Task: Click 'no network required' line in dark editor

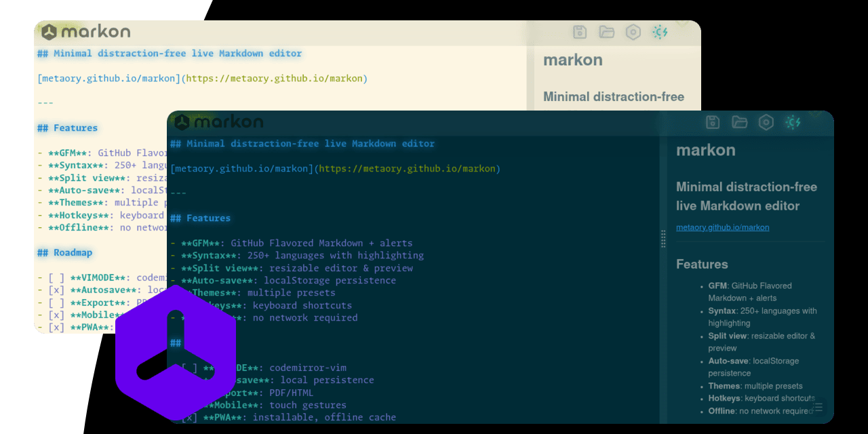Action: point(264,317)
